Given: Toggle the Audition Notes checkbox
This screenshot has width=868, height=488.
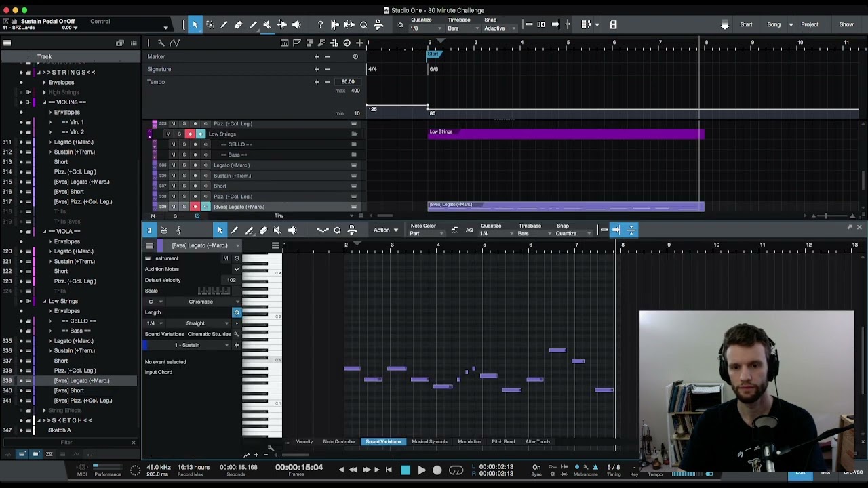Looking at the screenshot, I should pyautogui.click(x=237, y=269).
